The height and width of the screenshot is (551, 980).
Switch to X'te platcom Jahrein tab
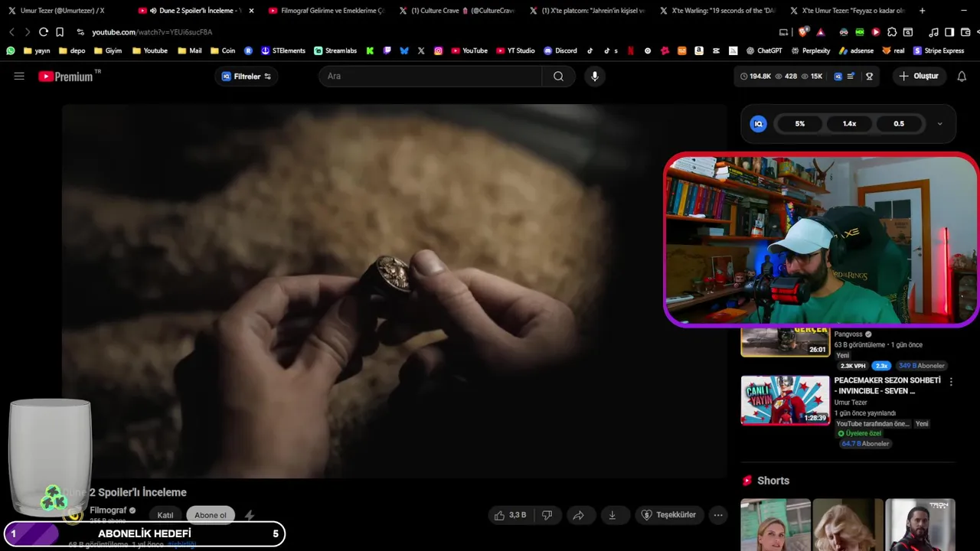point(588,11)
